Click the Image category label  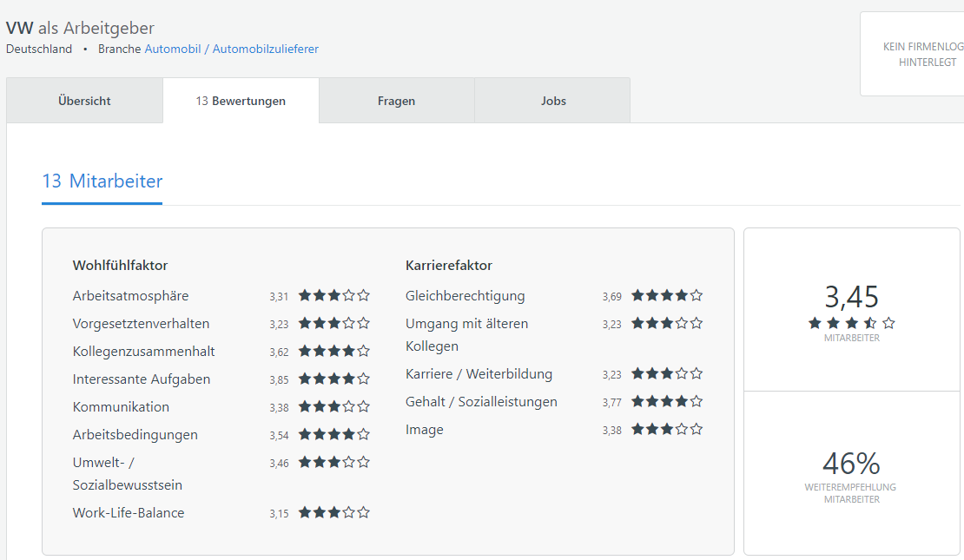click(x=424, y=431)
